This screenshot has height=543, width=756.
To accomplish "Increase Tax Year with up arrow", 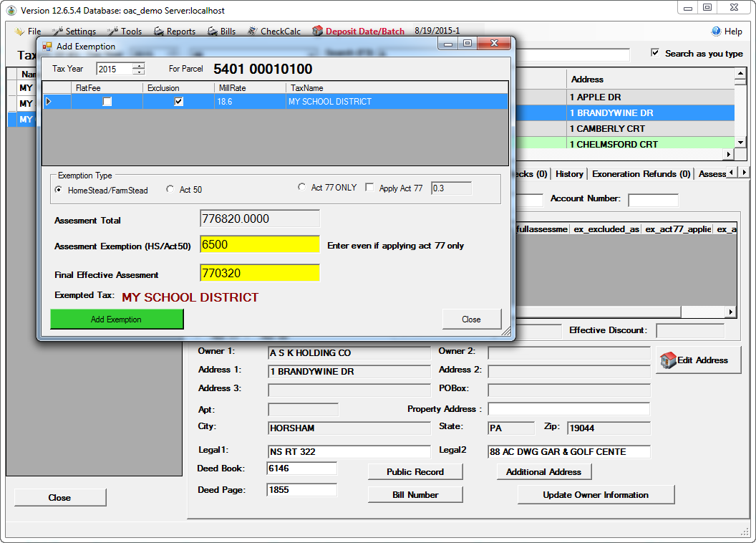I will tap(139, 66).
